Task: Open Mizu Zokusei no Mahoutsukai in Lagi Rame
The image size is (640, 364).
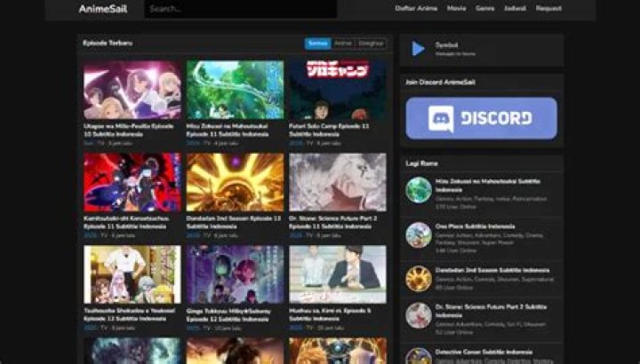Action: pos(488,186)
